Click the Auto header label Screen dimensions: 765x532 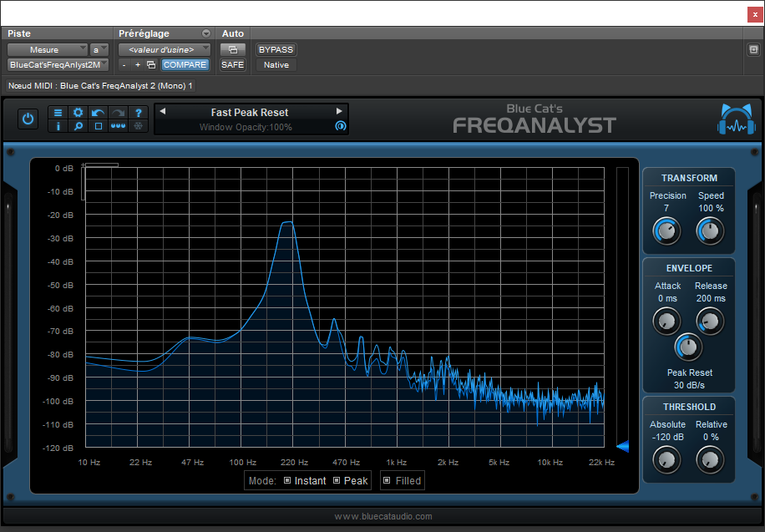click(233, 33)
